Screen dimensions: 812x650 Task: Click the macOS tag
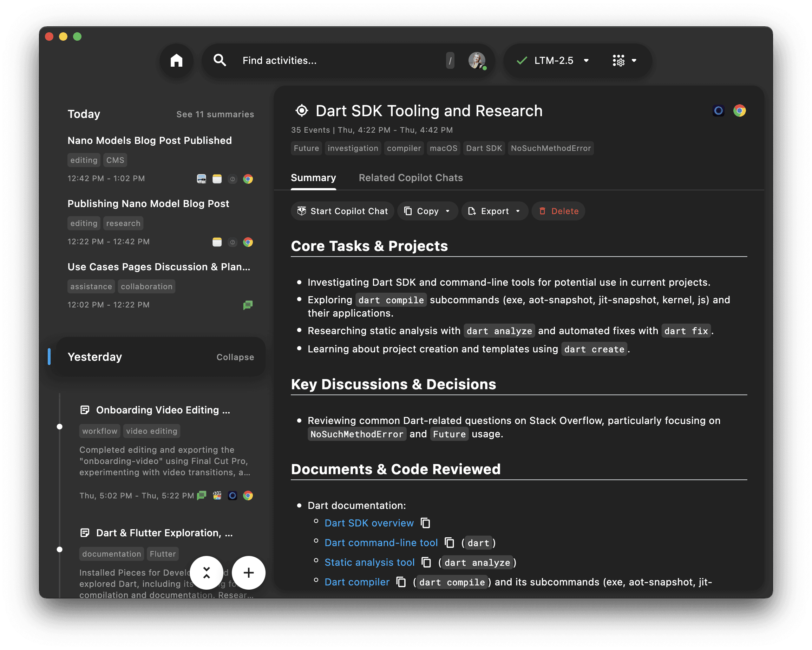coord(443,148)
